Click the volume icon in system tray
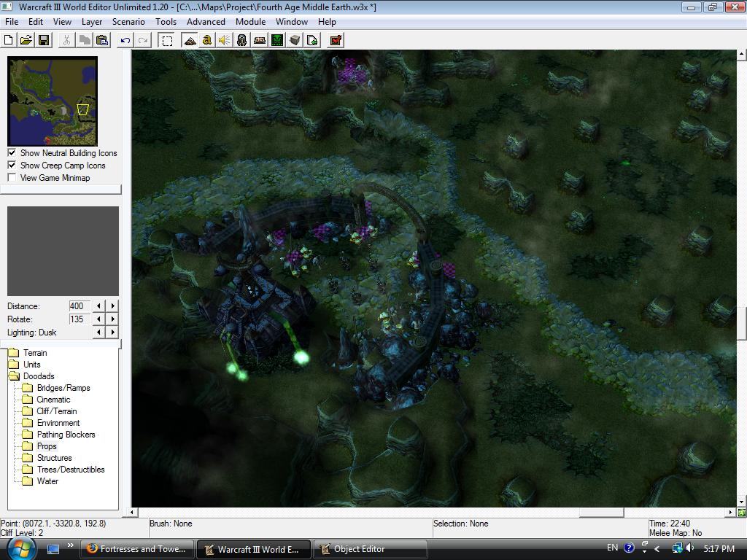This screenshot has height=560, width=747. pos(689,548)
